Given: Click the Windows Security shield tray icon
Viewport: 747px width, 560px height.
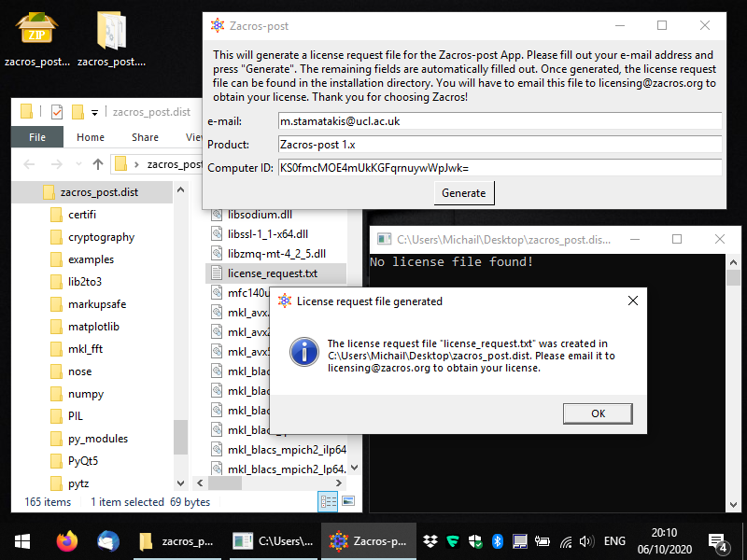Looking at the screenshot, I should point(475,540).
